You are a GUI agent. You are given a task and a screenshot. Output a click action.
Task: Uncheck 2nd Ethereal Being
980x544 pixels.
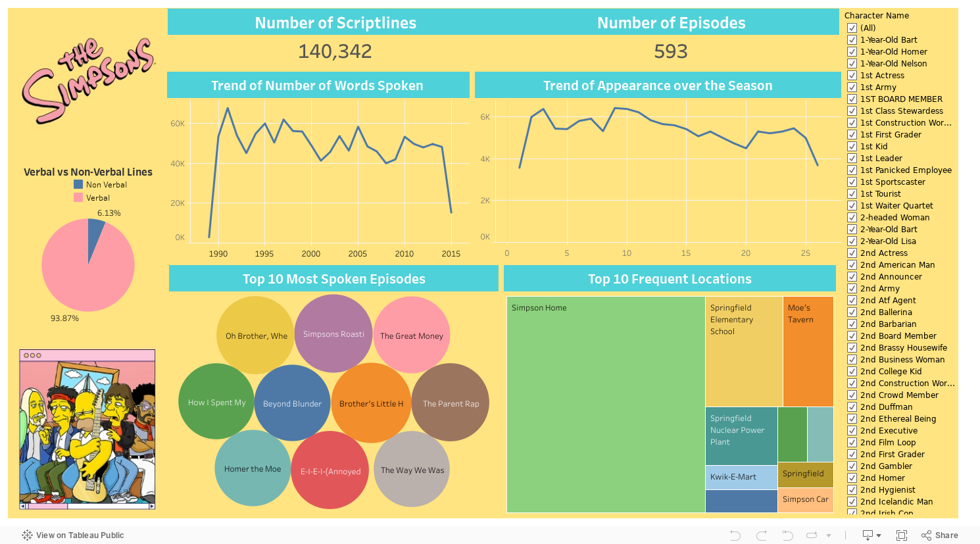pos(852,419)
